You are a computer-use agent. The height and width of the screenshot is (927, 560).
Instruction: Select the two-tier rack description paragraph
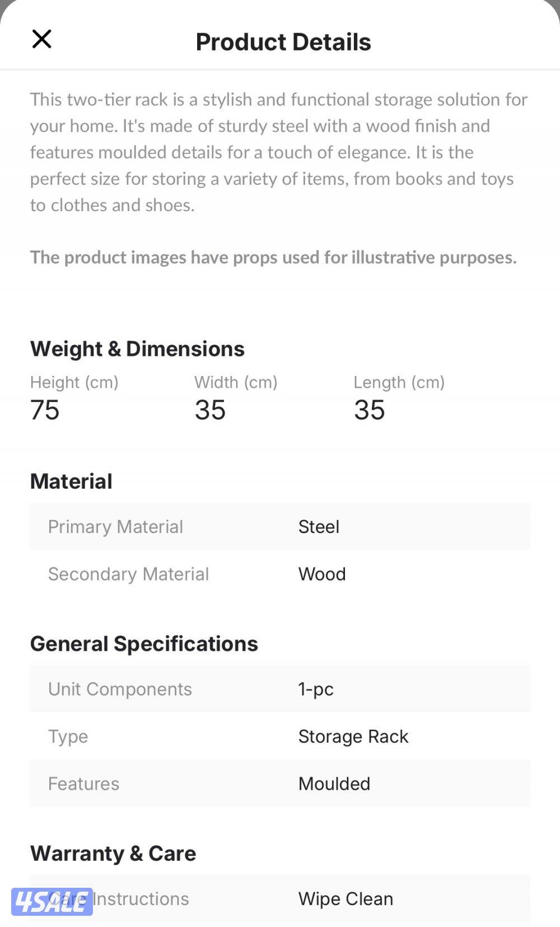279,152
